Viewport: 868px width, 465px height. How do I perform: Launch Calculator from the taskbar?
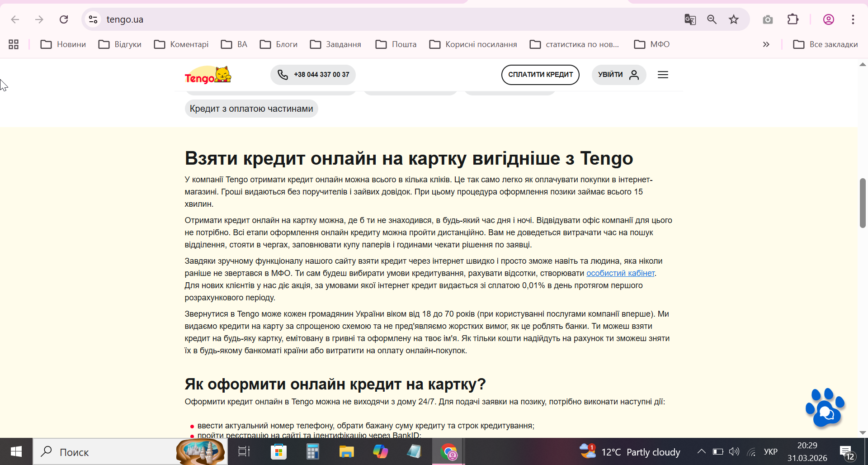(x=312, y=451)
